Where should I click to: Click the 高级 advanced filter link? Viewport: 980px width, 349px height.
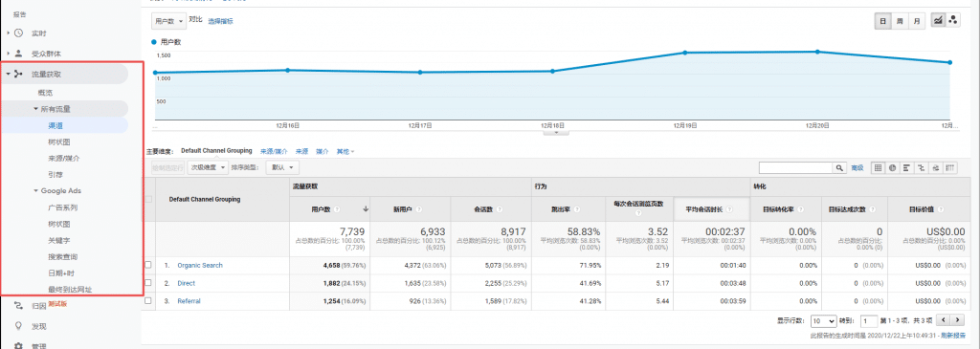coord(857,168)
